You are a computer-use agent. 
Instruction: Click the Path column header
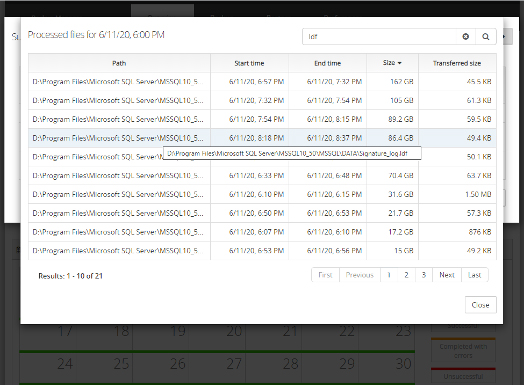coord(119,63)
